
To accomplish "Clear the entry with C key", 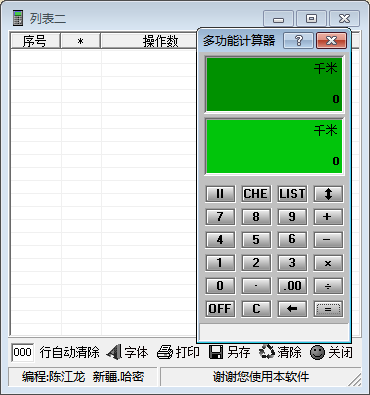I will click(x=256, y=309).
